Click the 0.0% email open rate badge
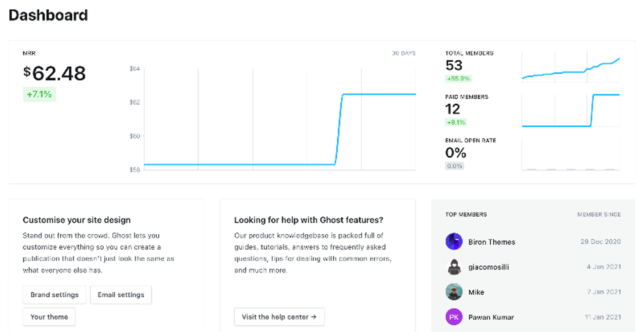 [x=454, y=166]
